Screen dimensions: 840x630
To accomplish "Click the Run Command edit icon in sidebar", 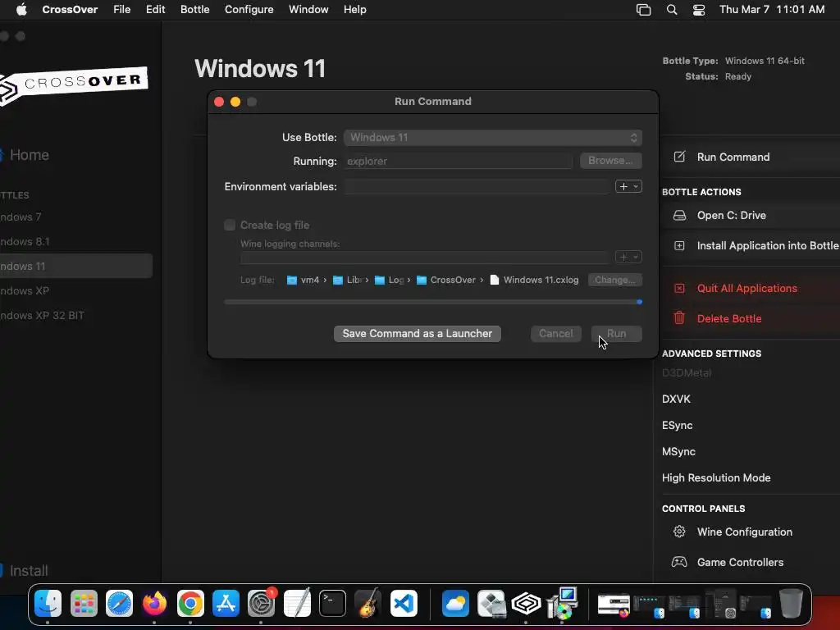I will [679, 157].
